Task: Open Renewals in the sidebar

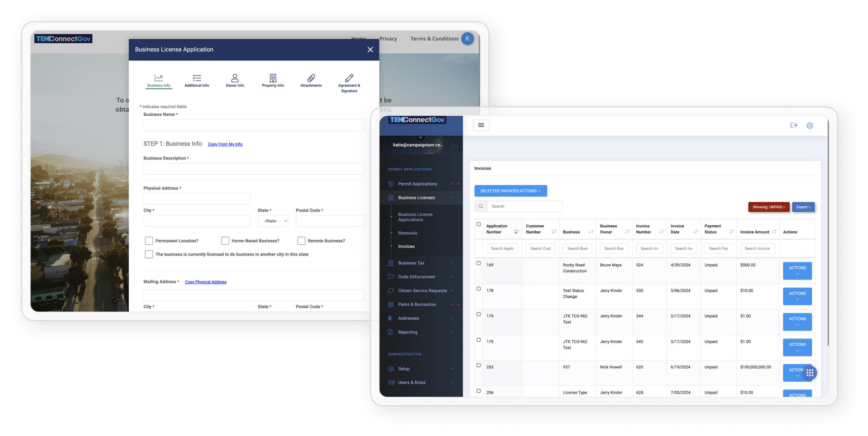Action: click(x=408, y=233)
